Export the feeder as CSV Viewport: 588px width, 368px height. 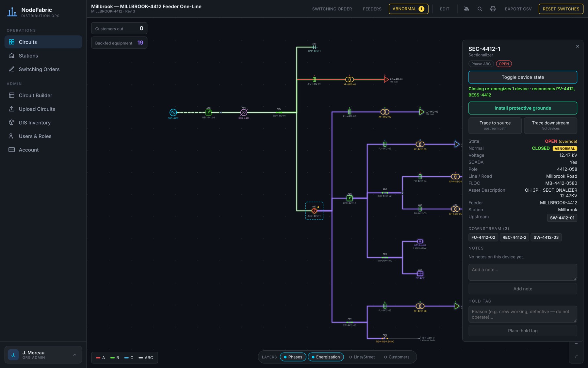click(518, 9)
